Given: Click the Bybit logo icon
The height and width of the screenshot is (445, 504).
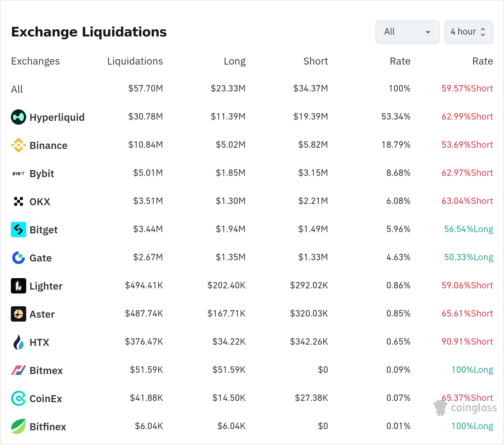Looking at the screenshot, I should click(19, 174).
